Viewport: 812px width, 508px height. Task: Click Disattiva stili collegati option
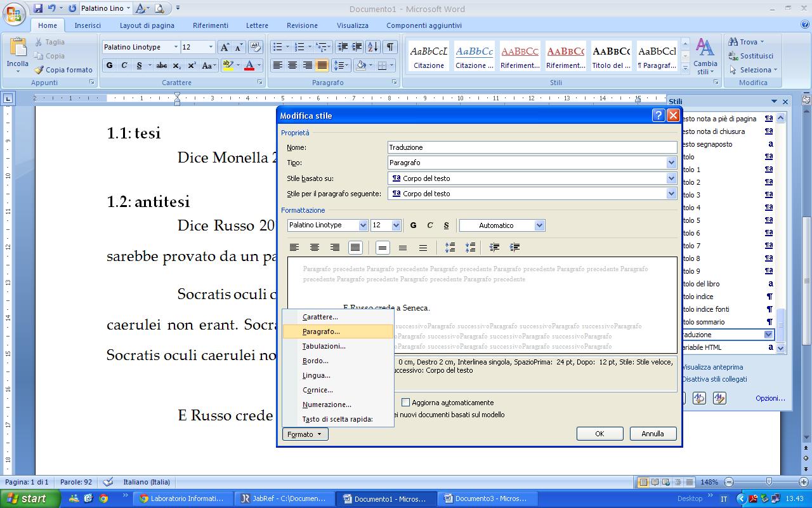pos(714,379)
